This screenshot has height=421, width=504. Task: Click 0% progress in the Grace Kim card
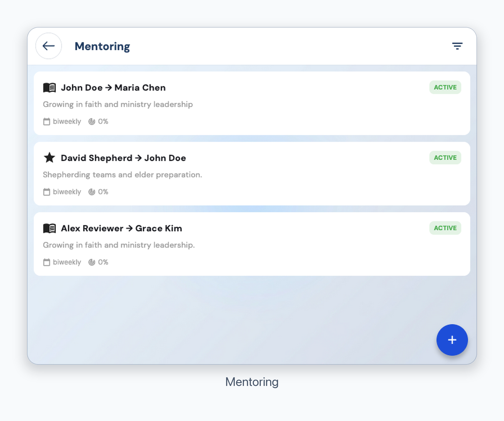pos(103,262)
